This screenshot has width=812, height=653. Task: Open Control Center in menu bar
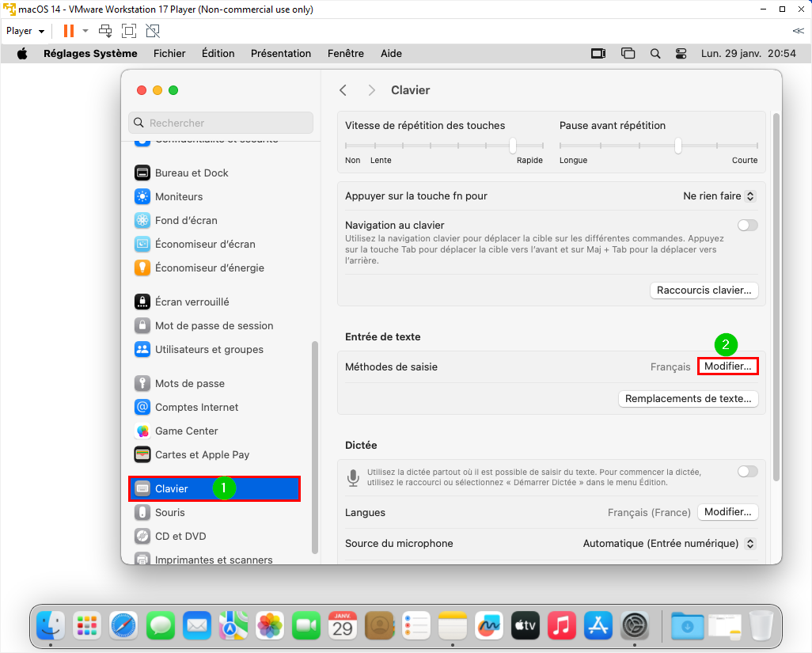pos(681,54)
